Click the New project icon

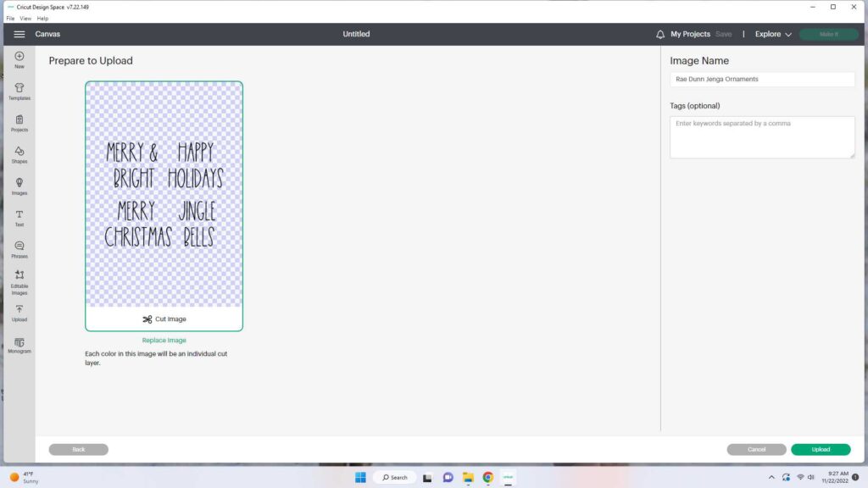pyautogui.click(x=19, y=60)
